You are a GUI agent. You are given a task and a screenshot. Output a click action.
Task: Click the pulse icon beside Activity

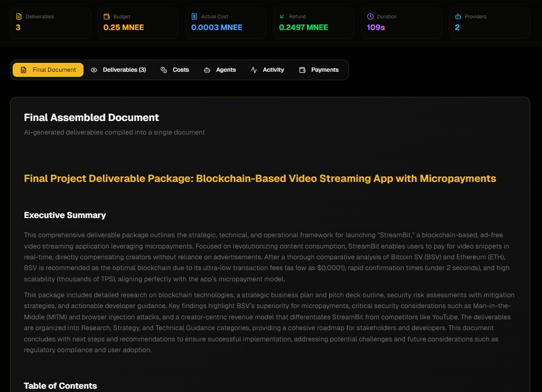254,70
